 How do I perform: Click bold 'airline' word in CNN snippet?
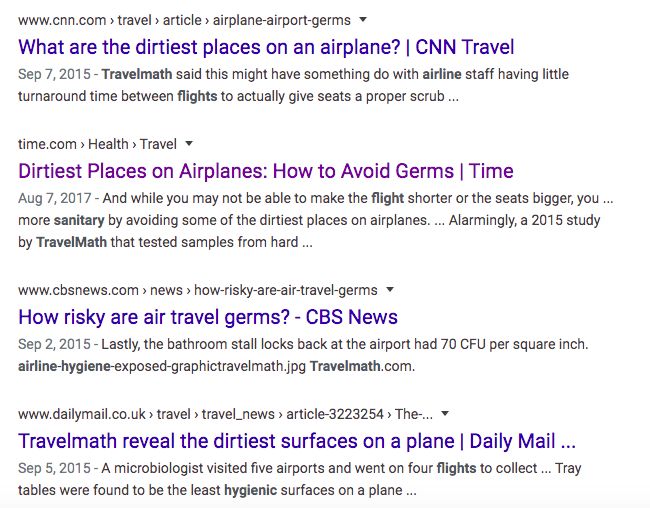[x=447, y=74]
